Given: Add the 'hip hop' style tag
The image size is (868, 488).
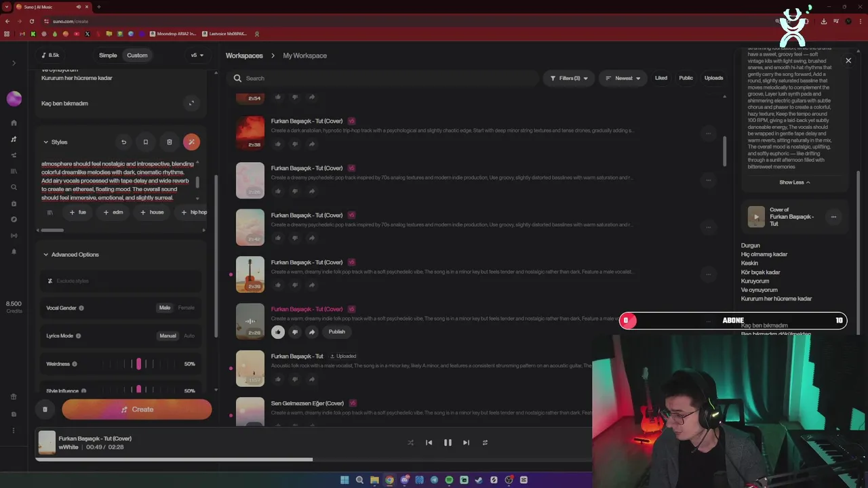Looking at the screenshot, I should [193, 212].
